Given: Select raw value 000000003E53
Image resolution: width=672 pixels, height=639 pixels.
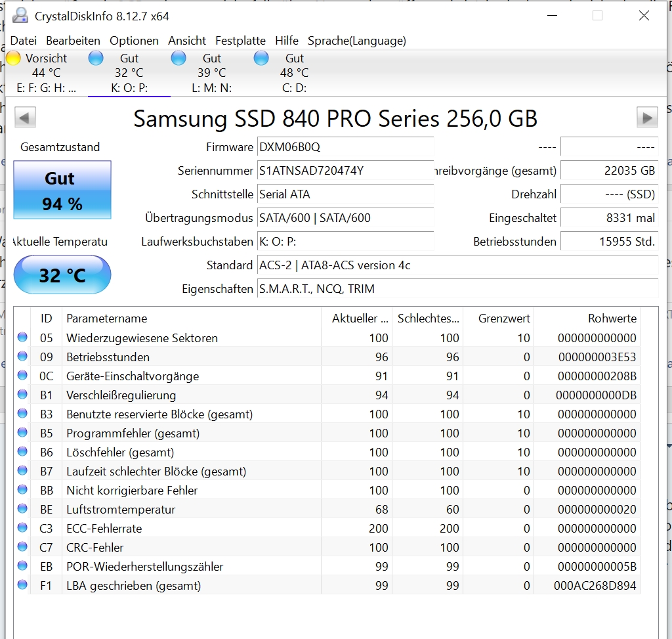Looking at the screenshot, I should tap(597, 357).
